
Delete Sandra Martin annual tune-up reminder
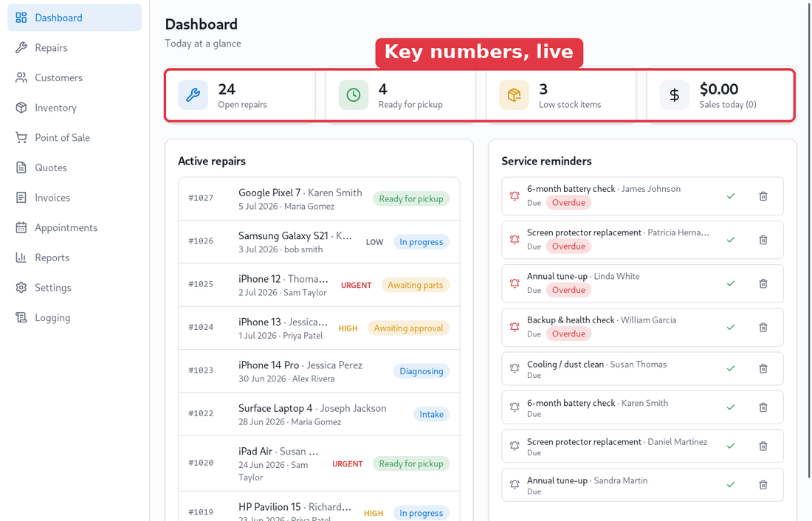pos(763,485)
